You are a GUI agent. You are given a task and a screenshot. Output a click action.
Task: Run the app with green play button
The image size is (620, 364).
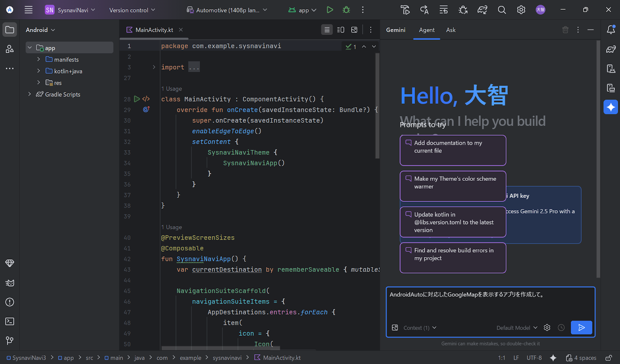(330, 10)
